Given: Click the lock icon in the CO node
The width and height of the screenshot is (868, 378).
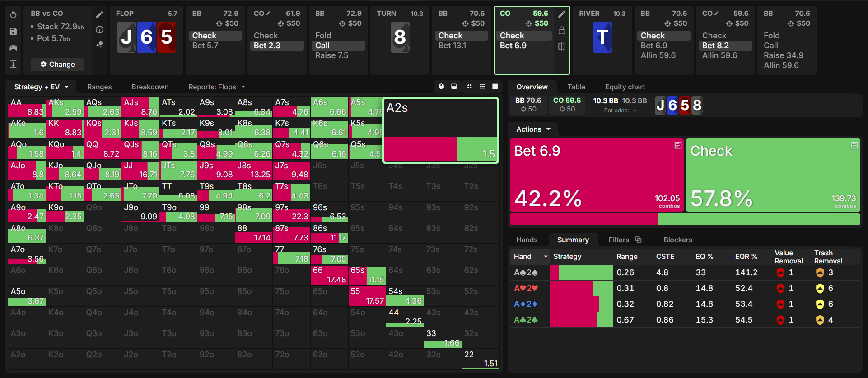Looking at the screenshot, I should click(x=562, y=30).
